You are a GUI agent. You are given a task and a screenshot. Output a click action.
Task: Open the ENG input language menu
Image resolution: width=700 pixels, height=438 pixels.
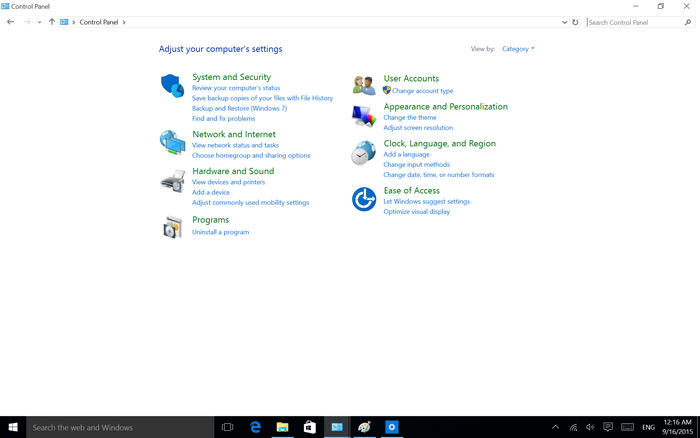click(648, 427)
